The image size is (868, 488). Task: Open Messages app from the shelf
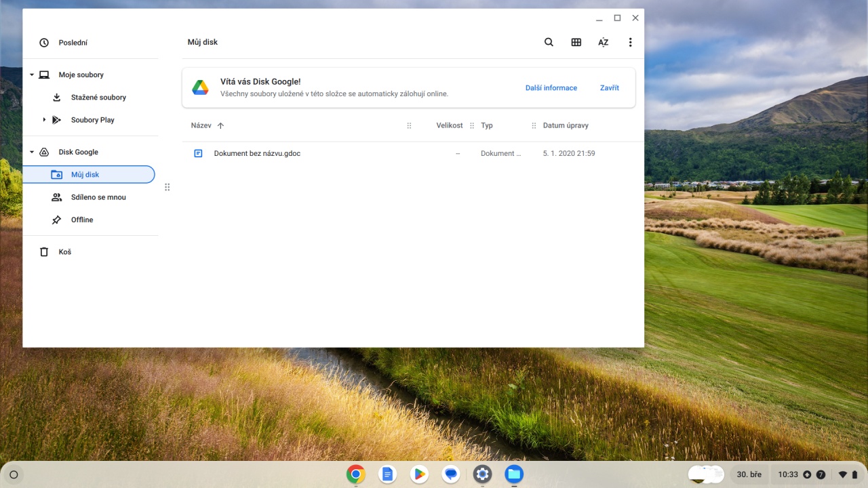point(451,474)
